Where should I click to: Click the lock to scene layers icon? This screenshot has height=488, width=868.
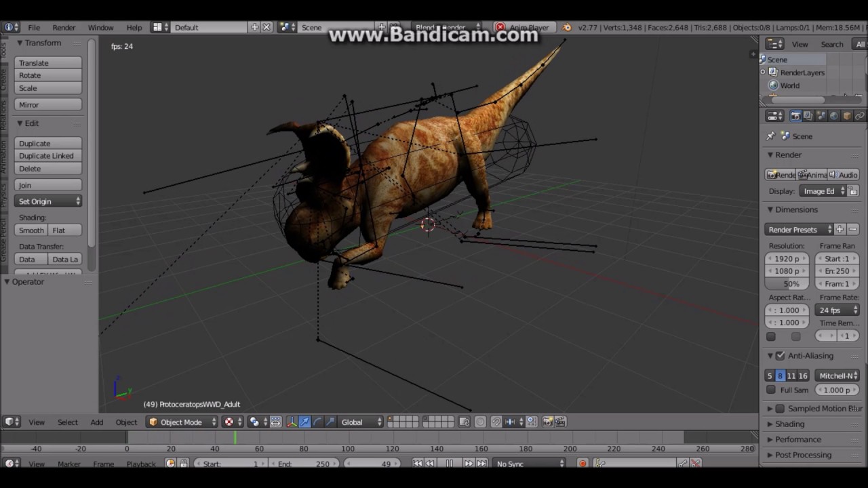click(x=464, y=422)
